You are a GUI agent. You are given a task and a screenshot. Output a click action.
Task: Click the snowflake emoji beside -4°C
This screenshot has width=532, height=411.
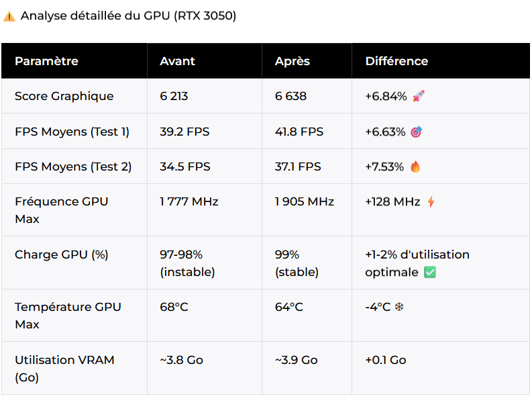pos(399,307)
